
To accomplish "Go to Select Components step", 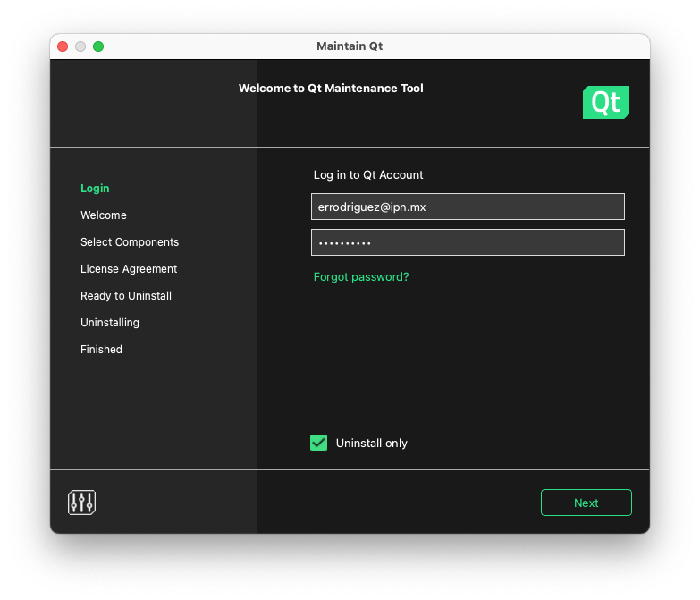I will pyautogui.click(x=130, y=242).
